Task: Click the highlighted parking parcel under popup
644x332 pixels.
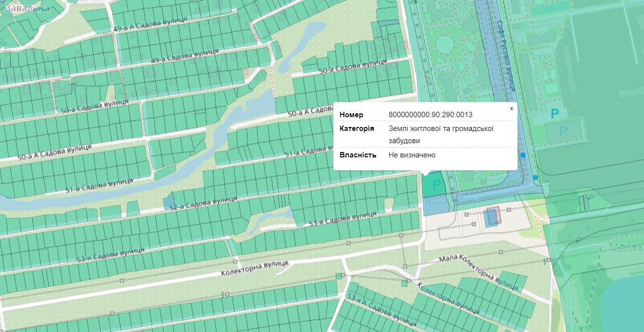Action: (x=434, y=185)
